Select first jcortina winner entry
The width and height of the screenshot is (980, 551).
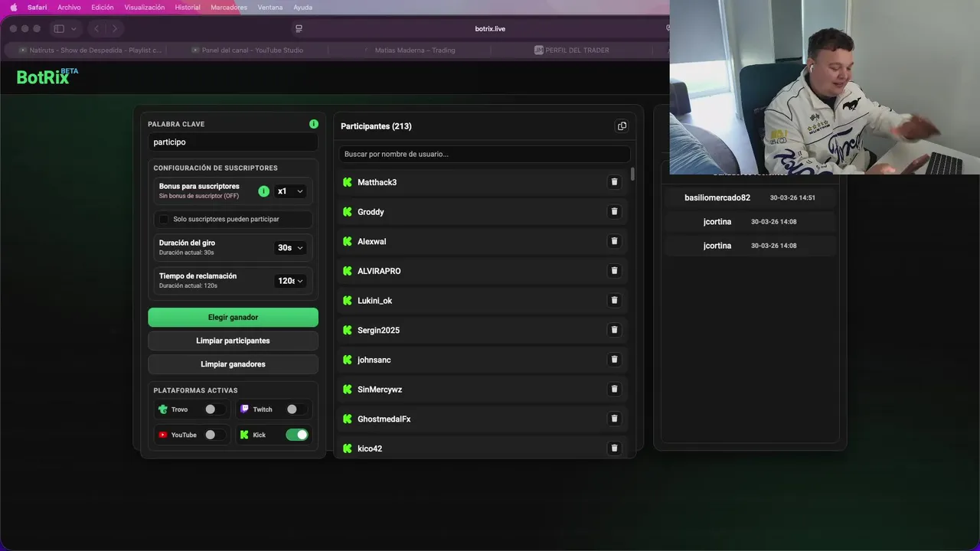(x=750, y=221)
